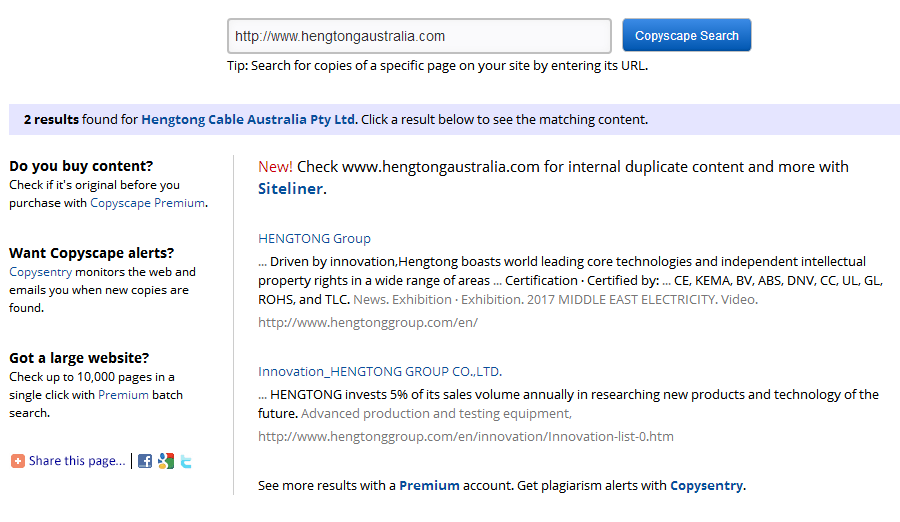Share on Twitter icon
This screenshot has height=522, width=900.
186,461
